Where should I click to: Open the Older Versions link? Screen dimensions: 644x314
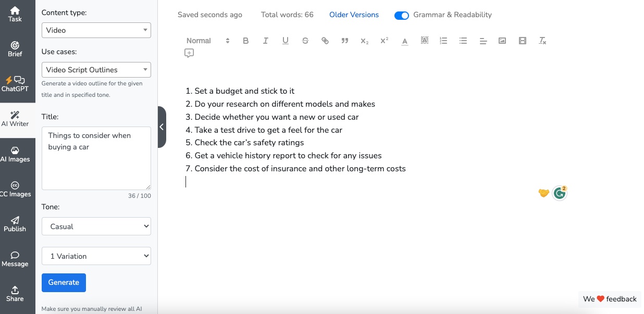click(354, 15)
